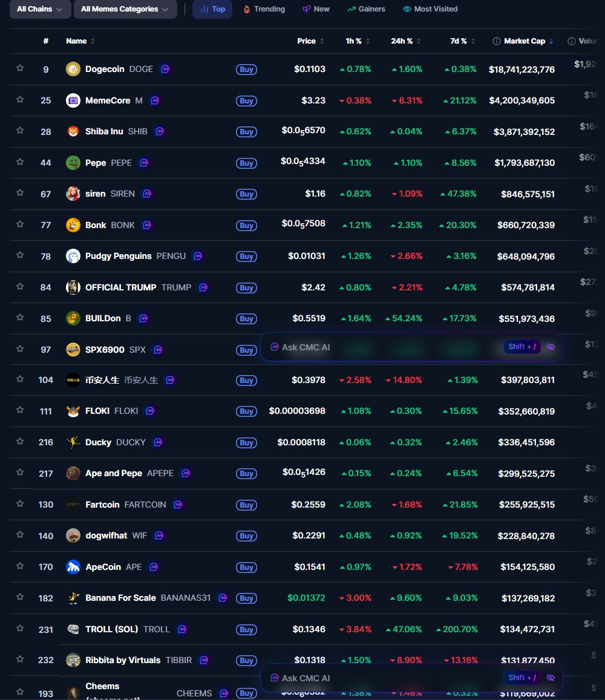Open the All Chains dropdown
Image resolution: width=605 pixels, height=700 pixels.
[40, 9]
